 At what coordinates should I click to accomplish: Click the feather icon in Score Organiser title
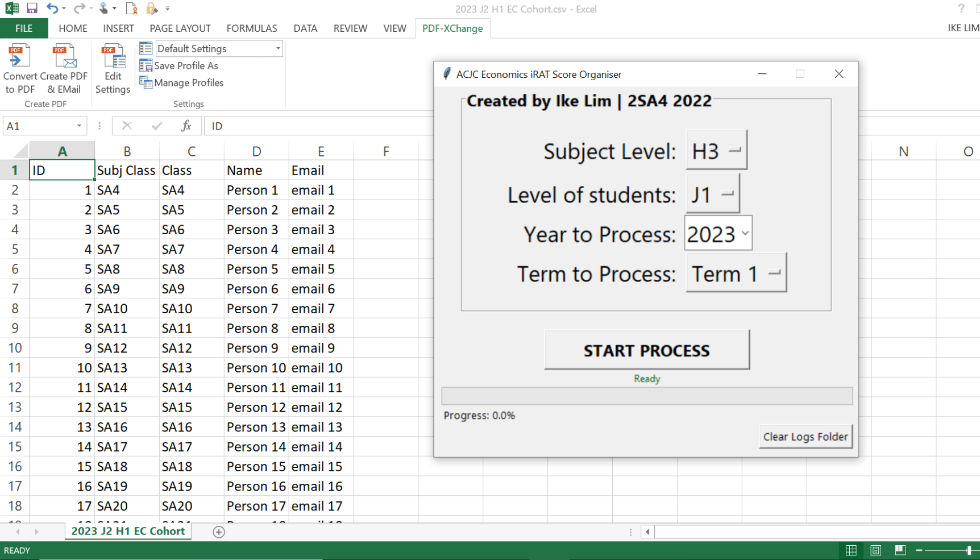click(x=447, y=74)
